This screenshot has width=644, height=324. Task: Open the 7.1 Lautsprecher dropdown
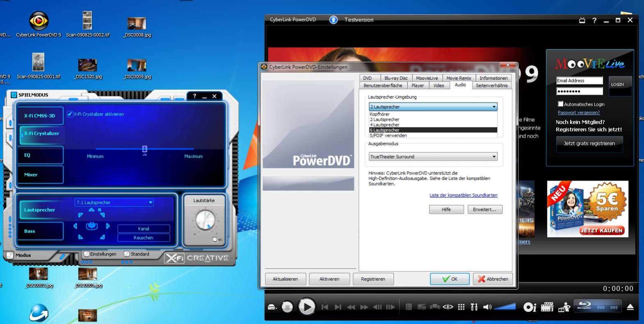(x=114, y=202)
